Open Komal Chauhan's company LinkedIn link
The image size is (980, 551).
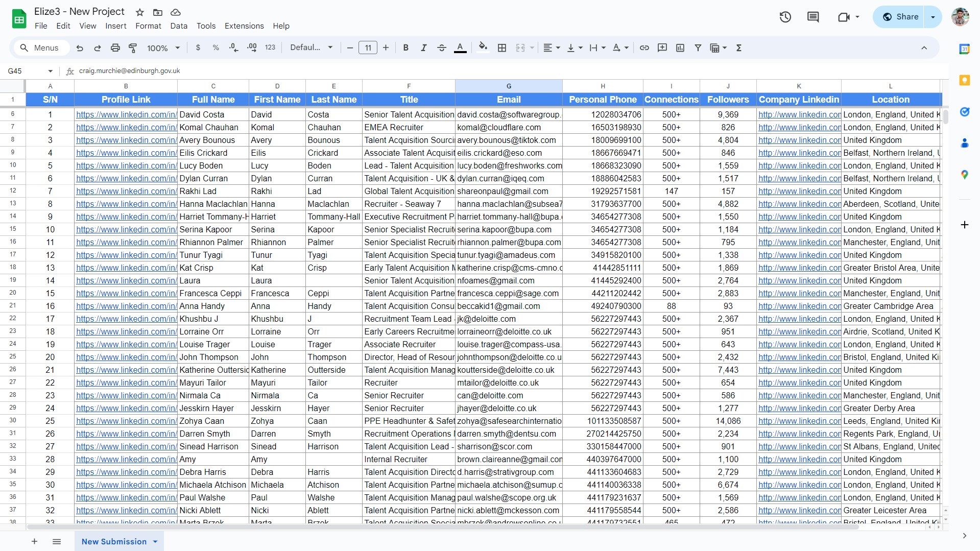pyautogui.click(x=799, y=128)
